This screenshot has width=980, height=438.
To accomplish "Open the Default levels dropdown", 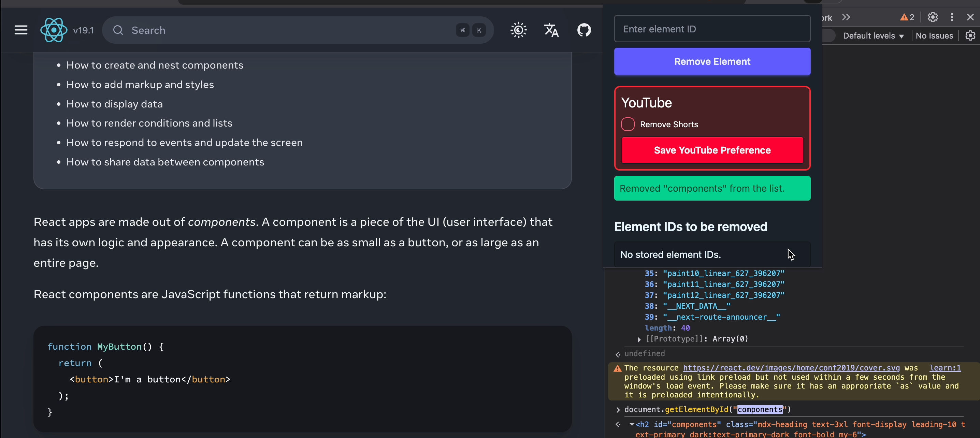I will 873,36.
